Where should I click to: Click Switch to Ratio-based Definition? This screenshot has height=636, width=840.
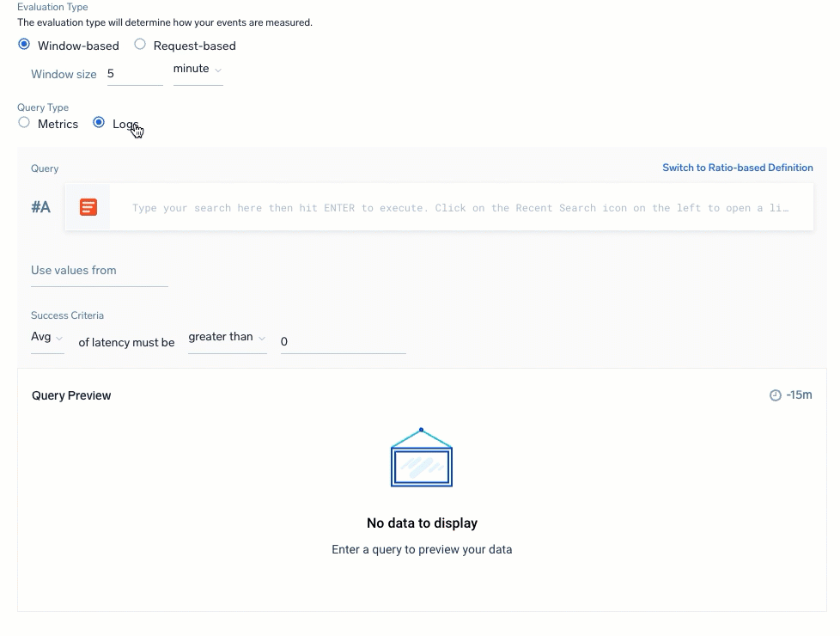(x=737, y=168)
